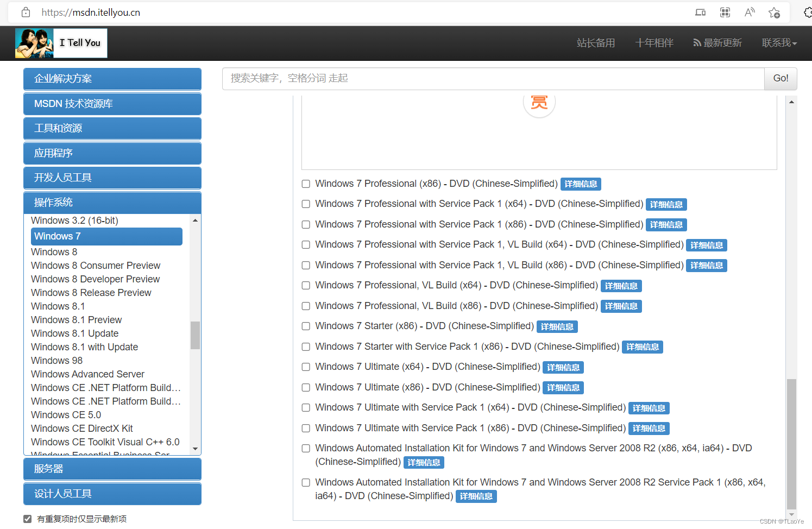Click the download list scrollbar thumb
812x529 pixels.
click(791, 443)
